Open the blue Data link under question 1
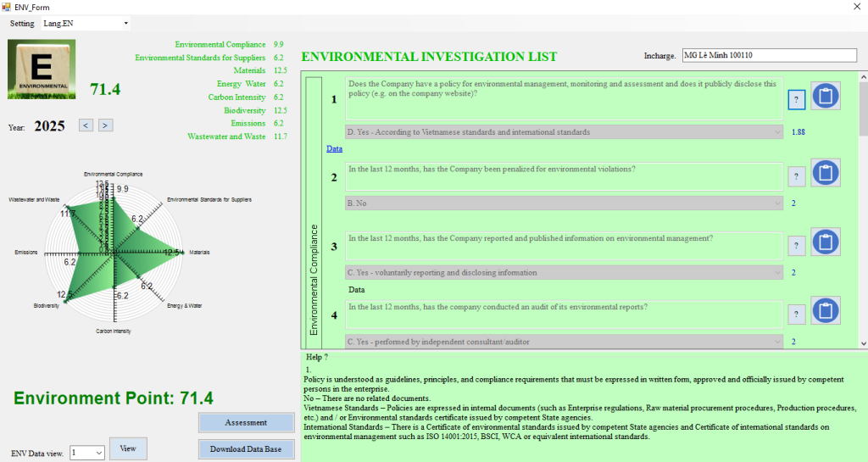The image size is (868, 462). pyautogui.click(x=334, y=149)
